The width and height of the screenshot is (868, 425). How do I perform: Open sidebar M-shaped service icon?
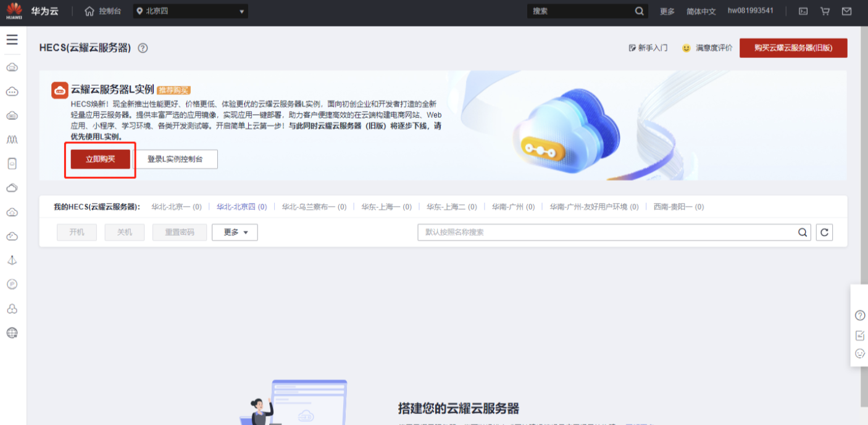tap(12, 140)
